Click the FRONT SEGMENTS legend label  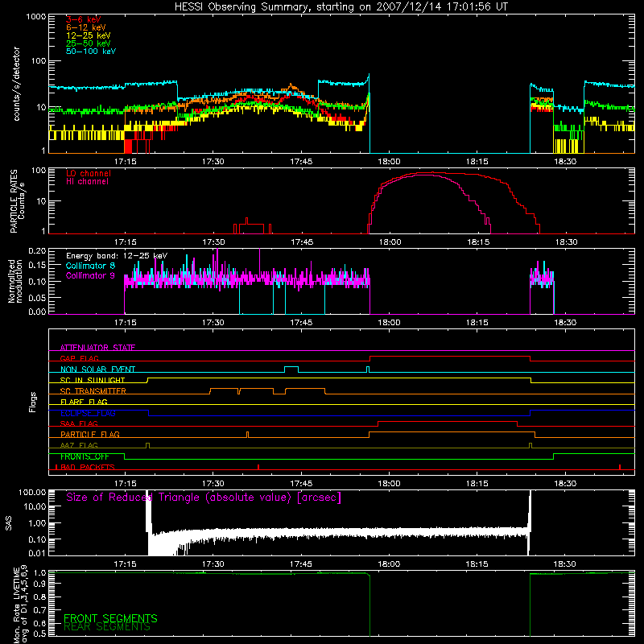110,618
